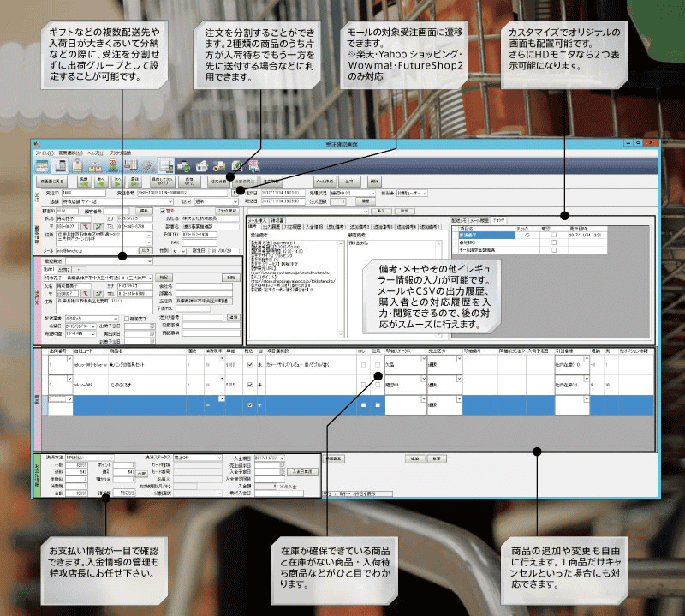Click the メール作成 button
Viewport: 685px width, 616px height.
[x=324, y=181]
